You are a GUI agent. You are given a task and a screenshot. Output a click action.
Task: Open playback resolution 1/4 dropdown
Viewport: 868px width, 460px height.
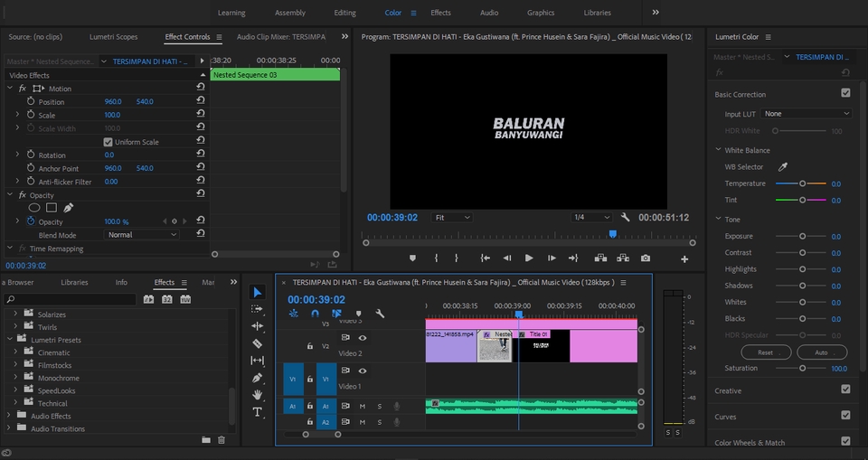[x=591, y=218]
